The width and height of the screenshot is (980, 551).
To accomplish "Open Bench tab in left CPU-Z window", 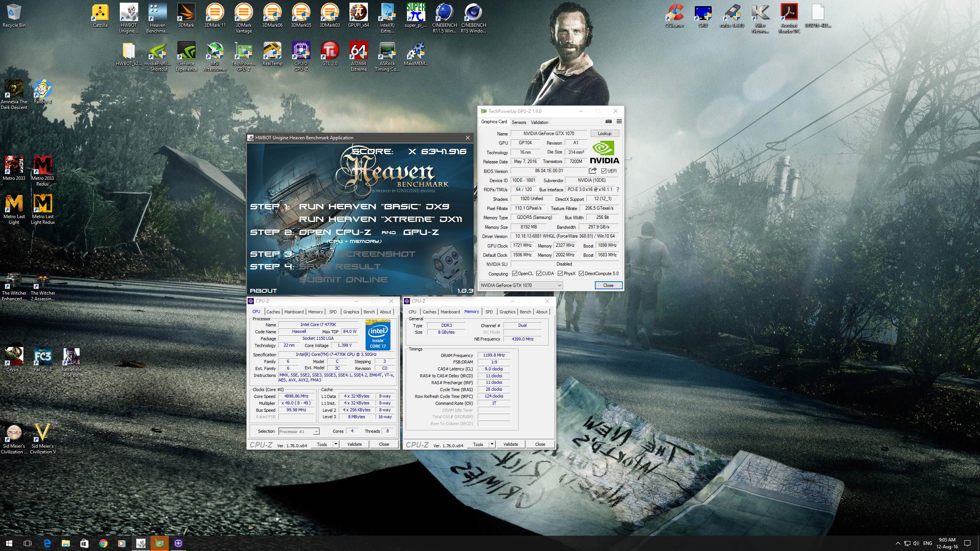I will pyautogui.click(x=369, y=312).
